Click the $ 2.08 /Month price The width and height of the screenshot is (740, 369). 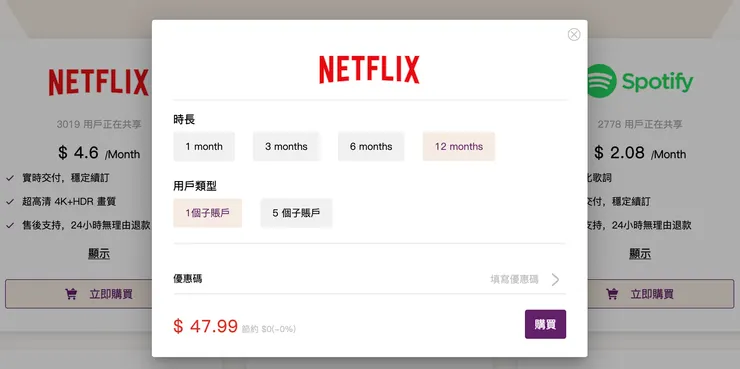(x=640, y=153)
